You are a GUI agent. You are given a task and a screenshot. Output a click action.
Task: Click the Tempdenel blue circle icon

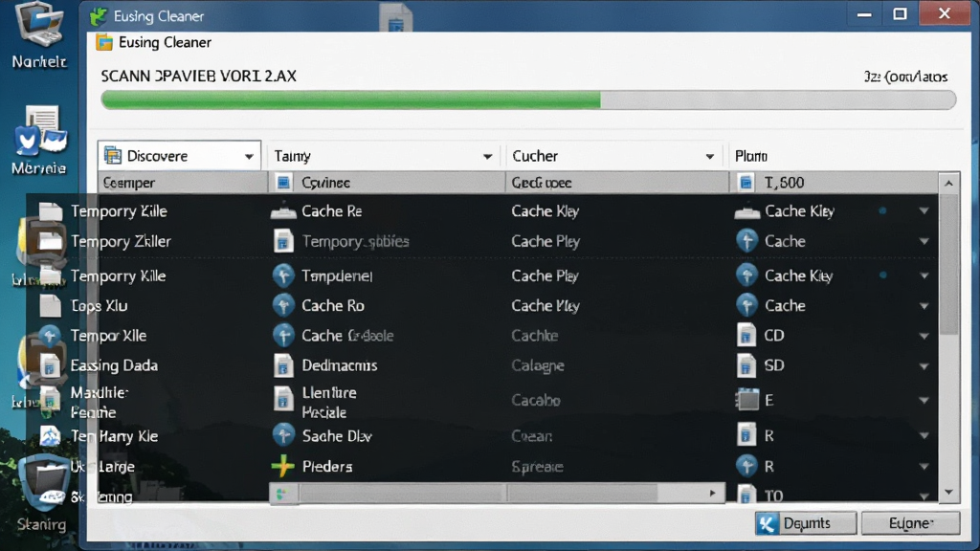(283, 275)
